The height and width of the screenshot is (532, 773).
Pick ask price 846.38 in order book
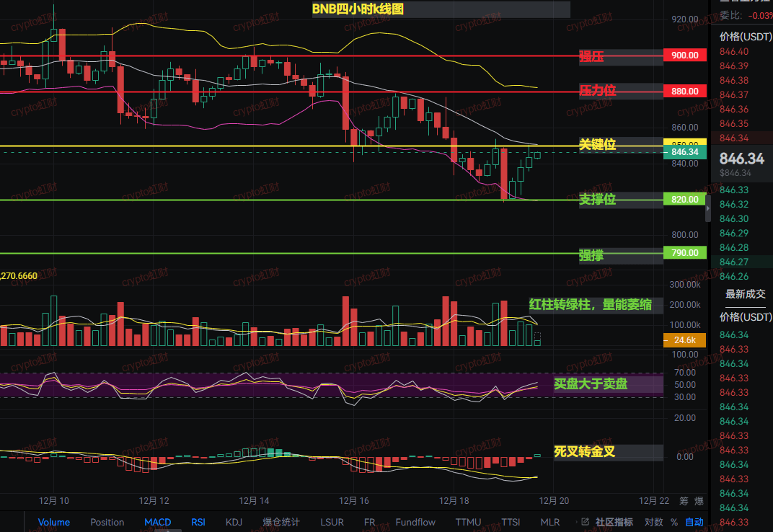[x=733, y=80]
